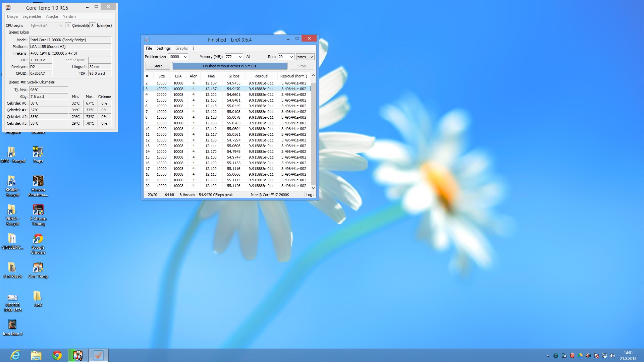Screen dimensions: 644x362
Task: Click the results list scrollbar down arrow
Action: point(313,188)
